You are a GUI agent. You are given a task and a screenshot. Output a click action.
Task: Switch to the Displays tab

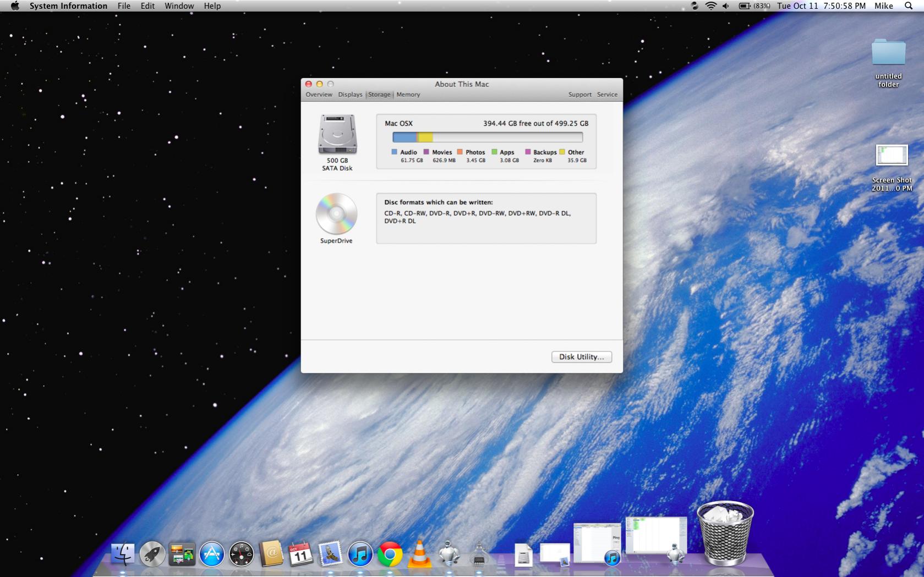click(350, 95)
